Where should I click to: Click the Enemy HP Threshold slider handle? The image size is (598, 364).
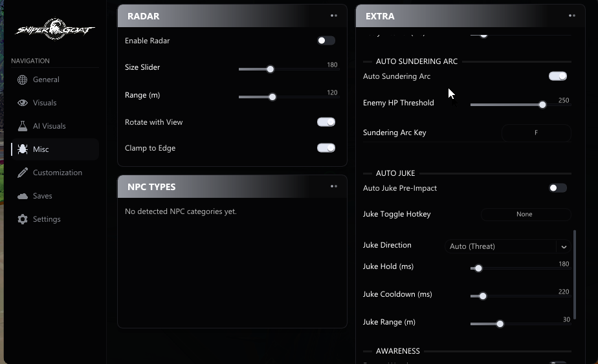542,105
